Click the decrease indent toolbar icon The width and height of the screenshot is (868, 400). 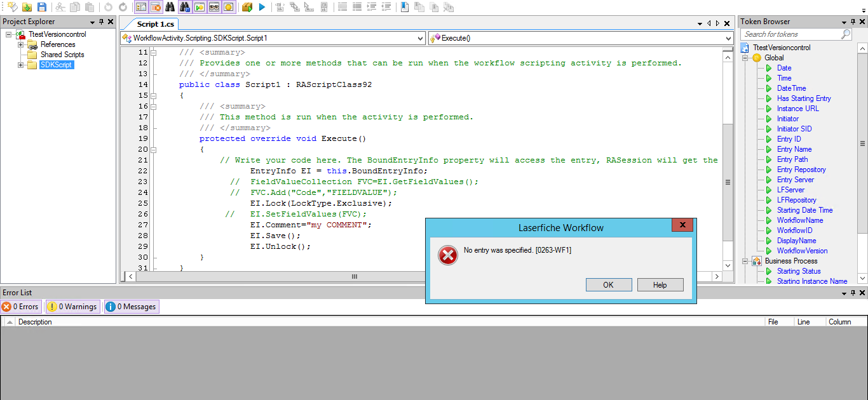tap(386, 7)
